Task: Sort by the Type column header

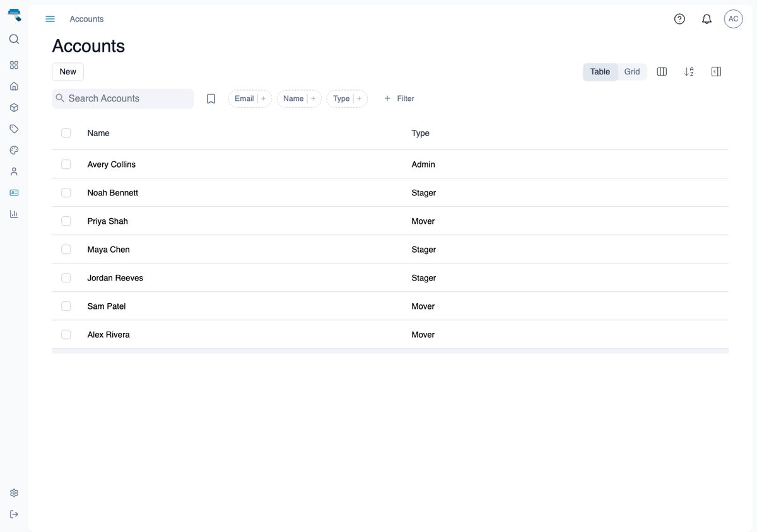Action: click(420, 133)
